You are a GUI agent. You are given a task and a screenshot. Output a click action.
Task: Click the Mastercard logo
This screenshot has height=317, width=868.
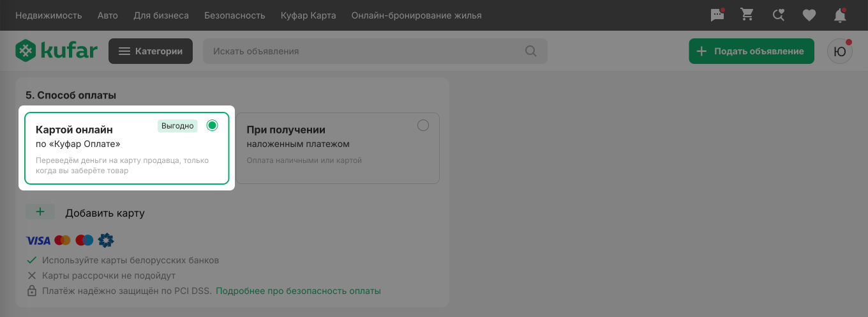click(63, 240)
